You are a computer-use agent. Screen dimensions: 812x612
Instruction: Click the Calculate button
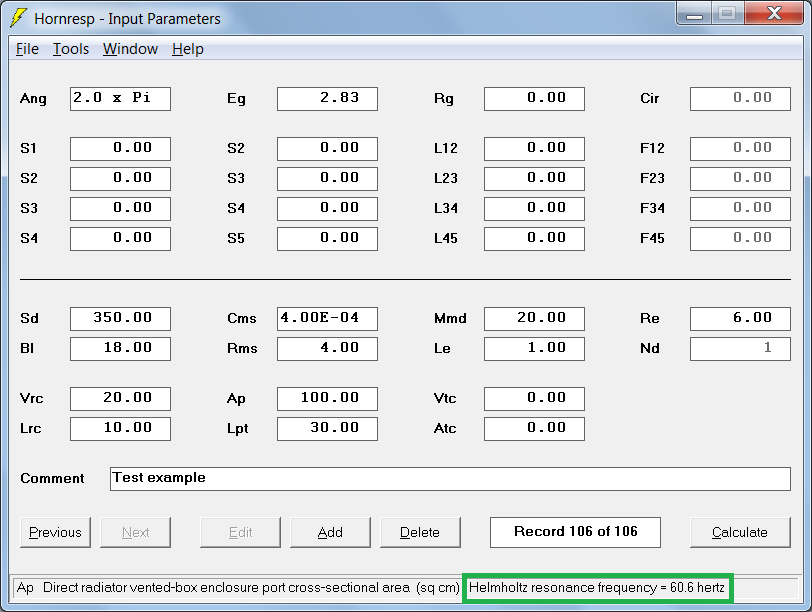[740, 532]
